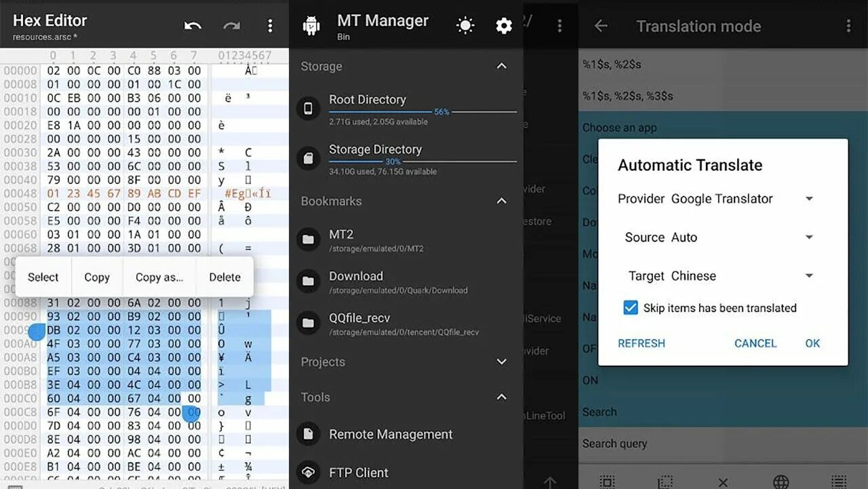Tap the MT2 bookmark folder icon
Viewport: 868px width, 489px height.
point(309,239)
